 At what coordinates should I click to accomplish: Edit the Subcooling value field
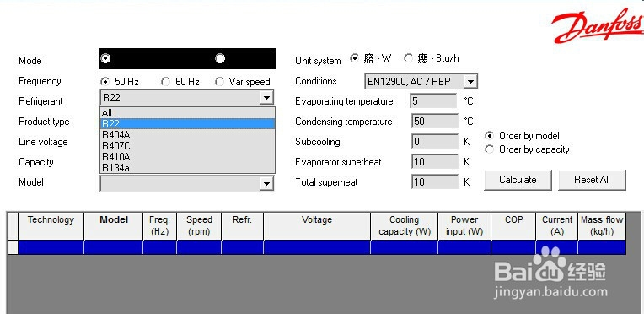coord(435,142)
